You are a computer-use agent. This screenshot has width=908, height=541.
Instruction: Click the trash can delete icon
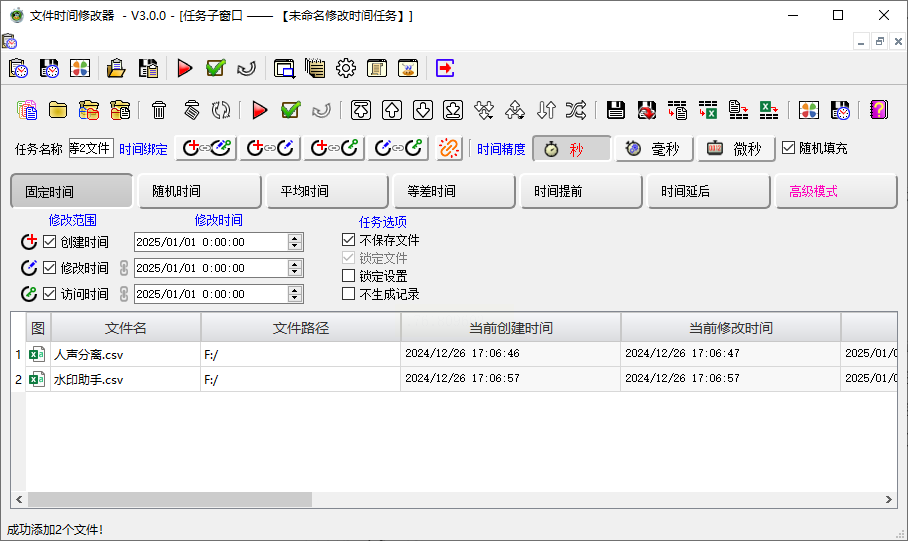click(159, 110)
